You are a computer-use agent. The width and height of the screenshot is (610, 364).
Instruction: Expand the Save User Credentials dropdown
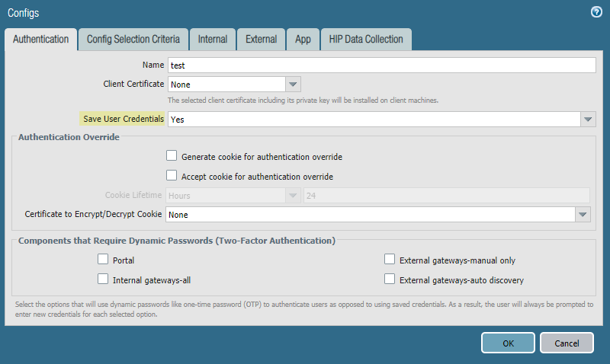click(587, 120)
